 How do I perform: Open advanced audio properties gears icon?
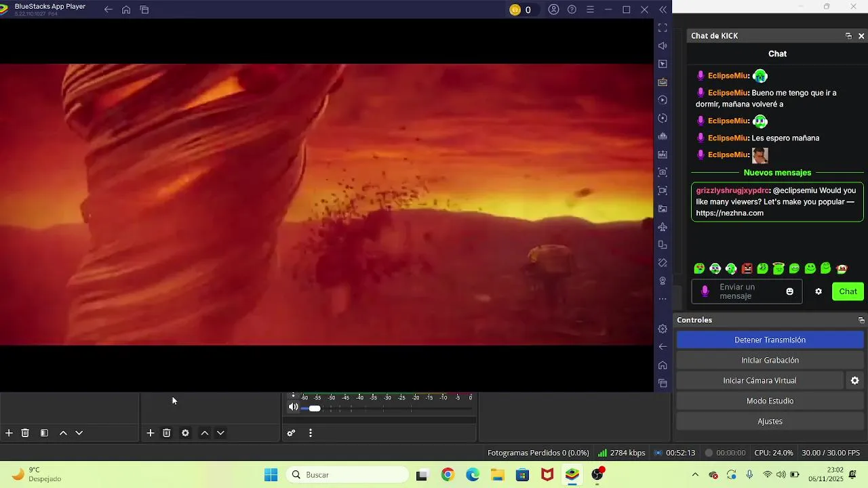click(291, 433)
